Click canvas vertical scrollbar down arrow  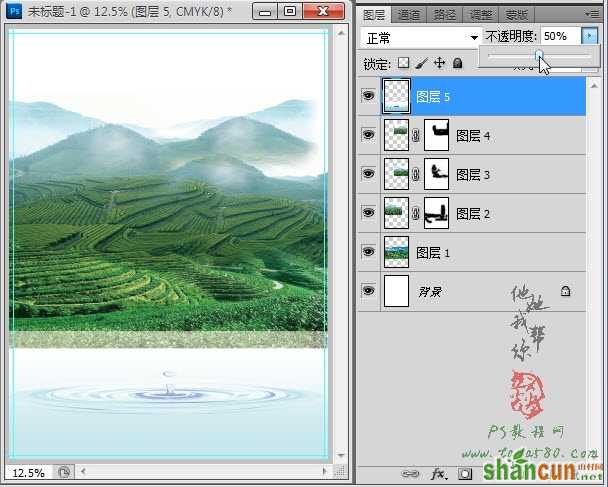click(340, 455)
